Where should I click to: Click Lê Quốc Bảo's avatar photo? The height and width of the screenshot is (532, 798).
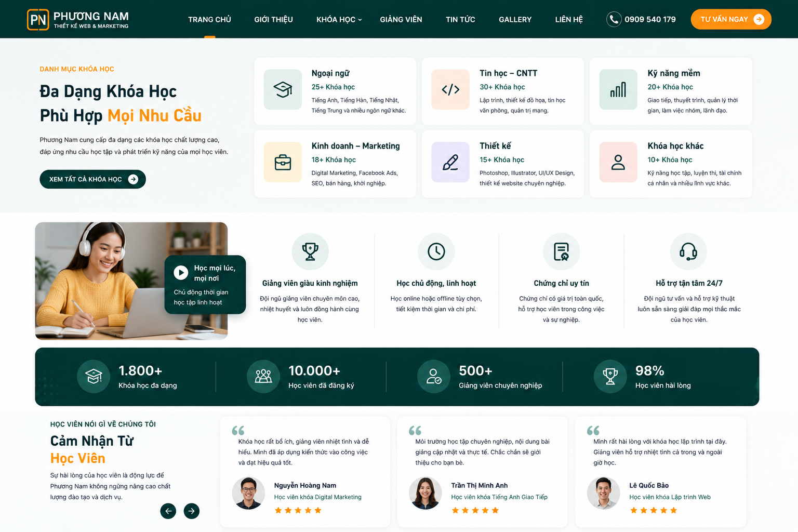pos(604,493)
